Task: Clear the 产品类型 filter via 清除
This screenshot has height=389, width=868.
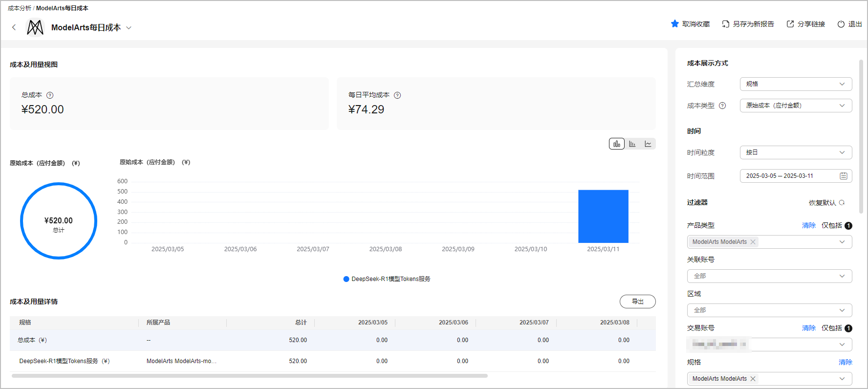Action: pyautogui.click(x=809, y=225)
